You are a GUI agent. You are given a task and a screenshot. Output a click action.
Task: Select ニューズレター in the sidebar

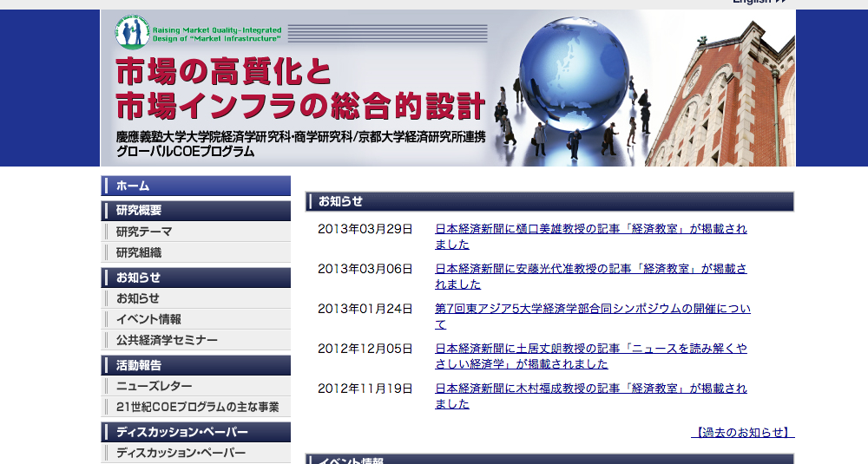(x=196, y=387)
